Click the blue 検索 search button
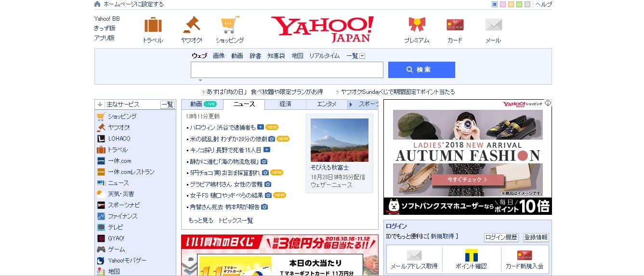 421,70
